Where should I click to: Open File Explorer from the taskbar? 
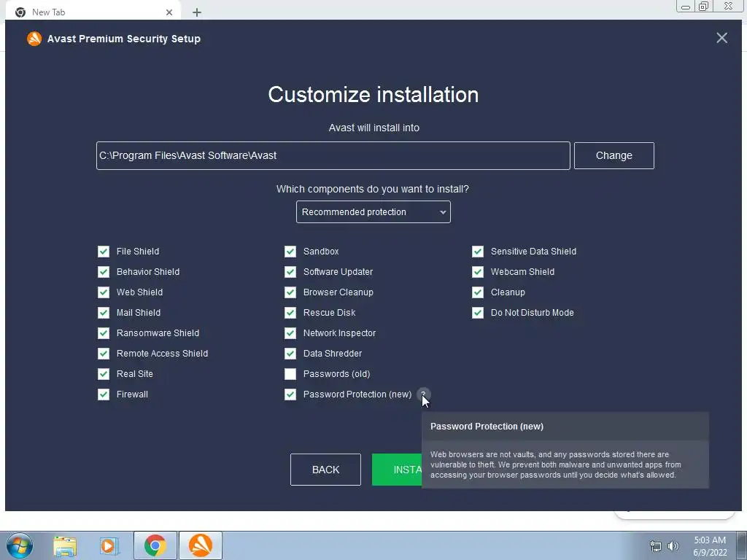[65, 546]
